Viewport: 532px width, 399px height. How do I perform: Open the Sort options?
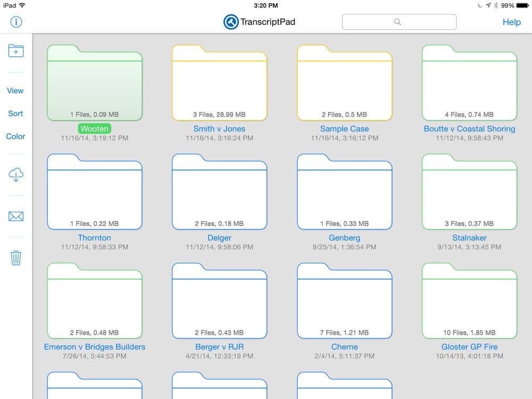click(15, 113)
